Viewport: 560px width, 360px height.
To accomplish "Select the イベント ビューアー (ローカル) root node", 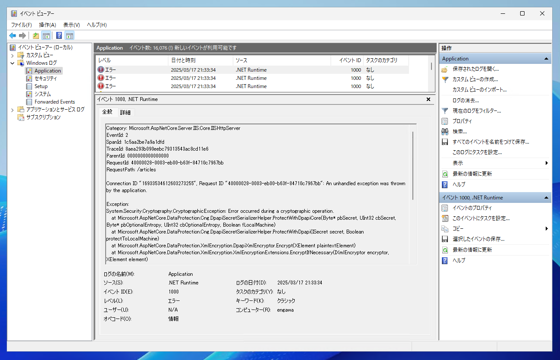I will [45, 48].
